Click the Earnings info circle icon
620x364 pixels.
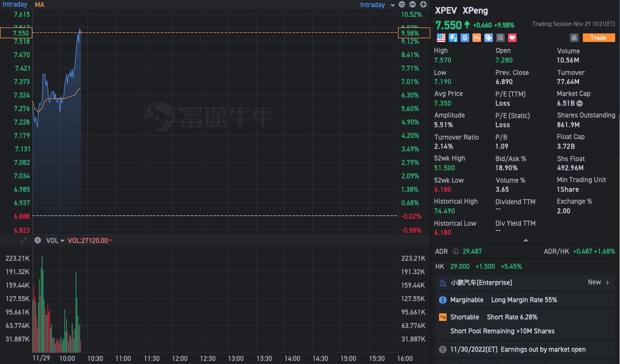443,349
